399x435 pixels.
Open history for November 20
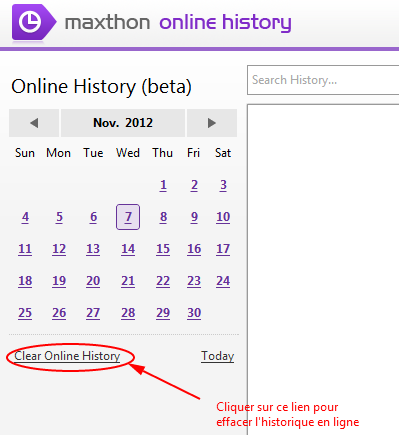tap(93, 281)
